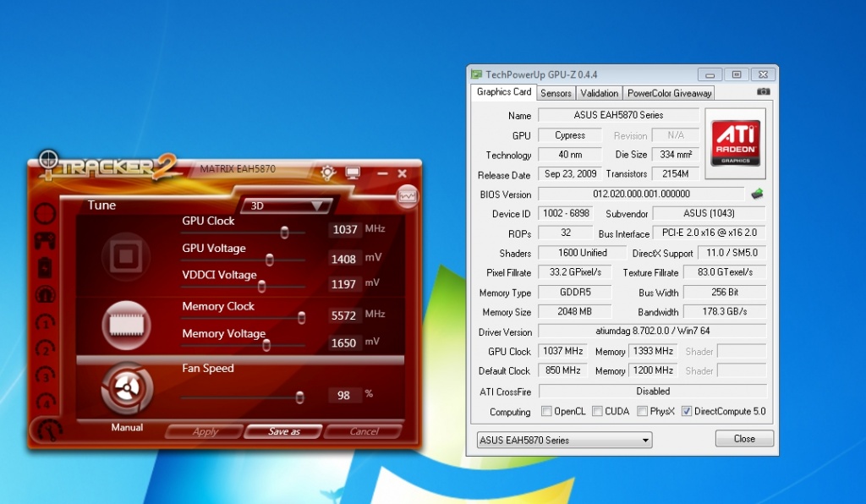Load user profile 2 in iTracker sidebar
The height and width of the screenshot is (504, 866).
point(46,348)
